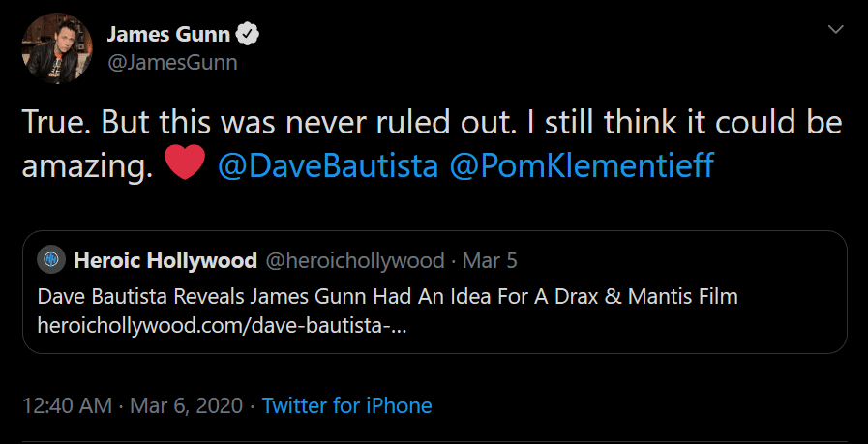Open the @DaveBautista mention

point(328,165)
